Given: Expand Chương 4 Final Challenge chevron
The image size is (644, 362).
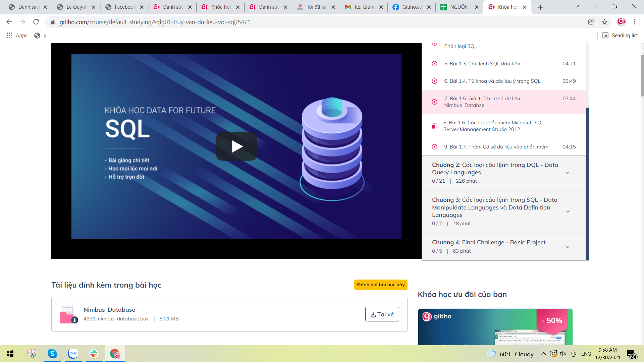Looking at the screenshot, I should pyautogui.click(x=568, y=247).
